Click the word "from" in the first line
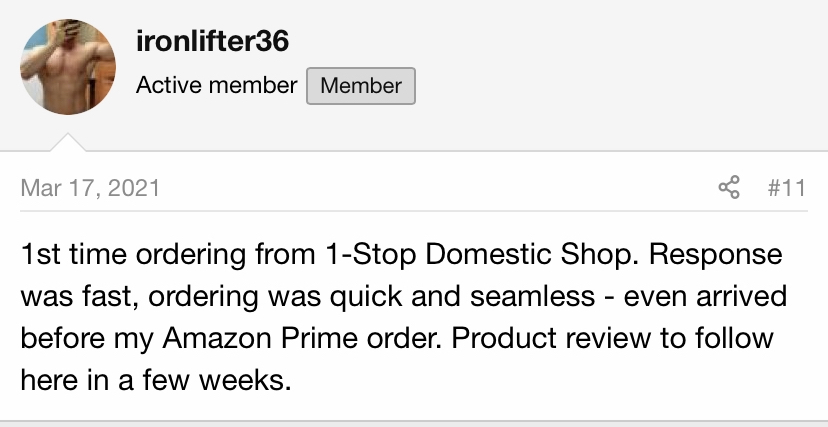The image size is (828, 427). [x=286, y=254]
